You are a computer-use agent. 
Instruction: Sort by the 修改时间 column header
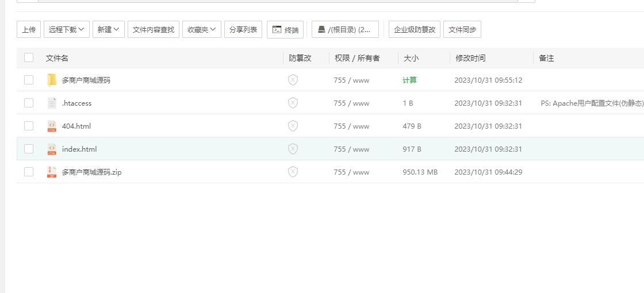point(470,58)
